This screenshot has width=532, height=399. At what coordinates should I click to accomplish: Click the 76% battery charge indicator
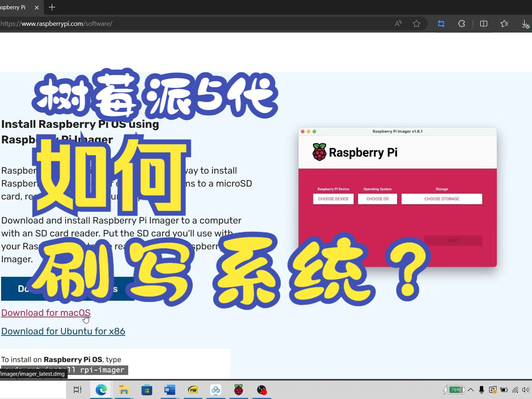(x=454, y=390)
